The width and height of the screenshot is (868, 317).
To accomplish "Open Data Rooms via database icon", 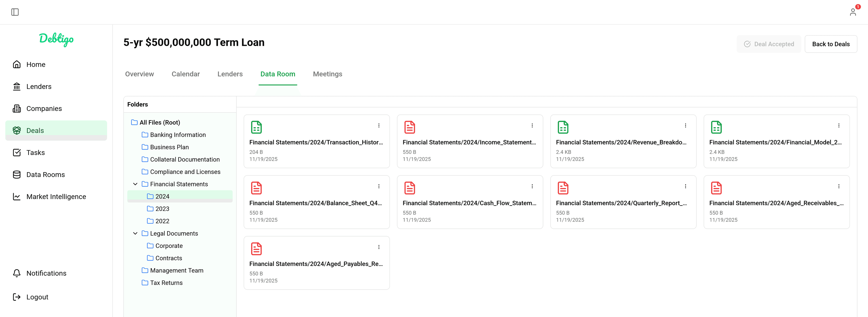I will click(x=17, y=174).
